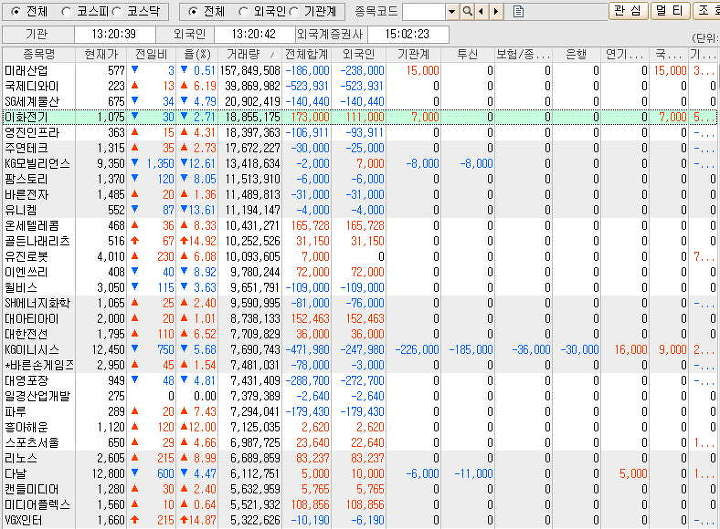The image size is (720, 529).
Task: Select the 골든나래리츠 stock row
Action: coord(360,241)
